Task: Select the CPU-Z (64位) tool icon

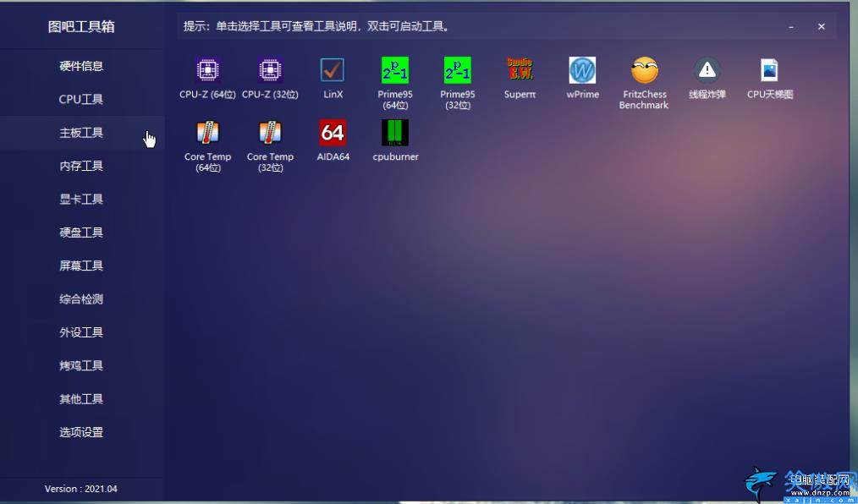Action: click(207, 70)
